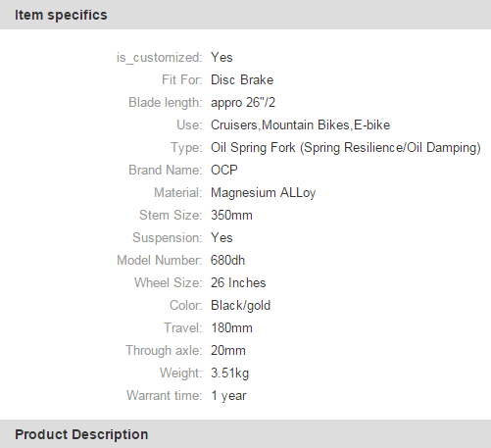Click the 350mm stem size value
The image size is (491, 448).
pos(231,216)
